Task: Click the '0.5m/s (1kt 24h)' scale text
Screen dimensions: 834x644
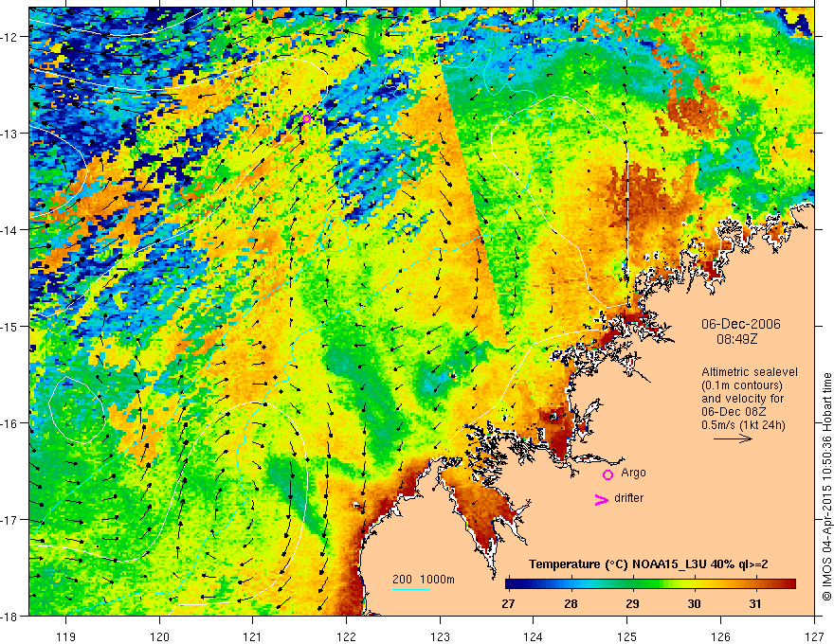Action: click(x=743, y=425)
